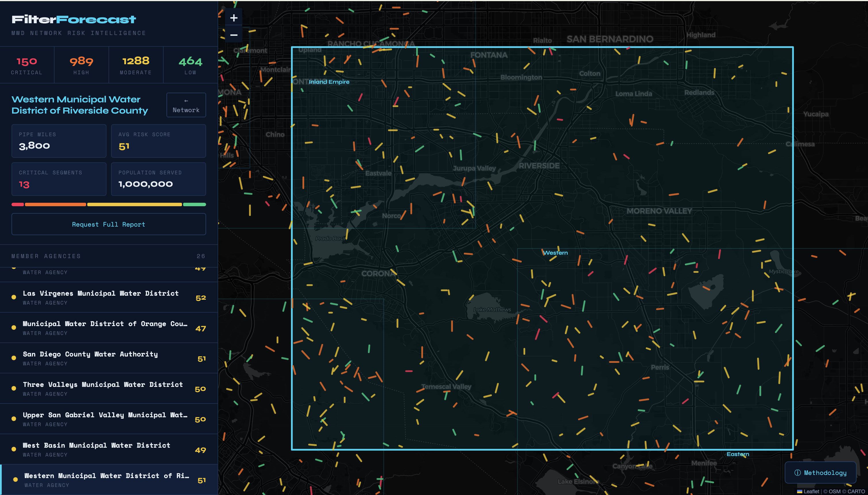Select Upper San Gabriel Valley Municipal row
The height and width of the screenshot is (495, 868).
[108, 419]
